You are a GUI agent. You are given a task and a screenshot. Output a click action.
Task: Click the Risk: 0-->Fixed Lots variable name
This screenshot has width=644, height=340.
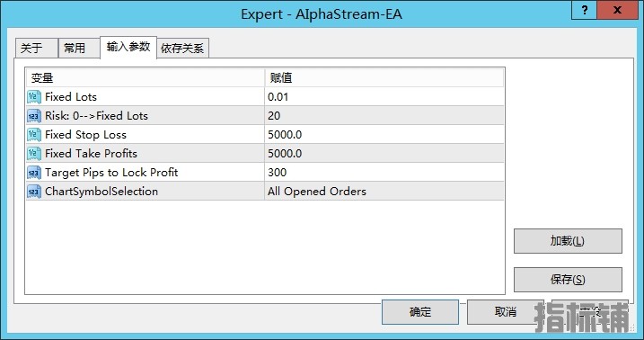pyautogui.click(x=96, y=116)
